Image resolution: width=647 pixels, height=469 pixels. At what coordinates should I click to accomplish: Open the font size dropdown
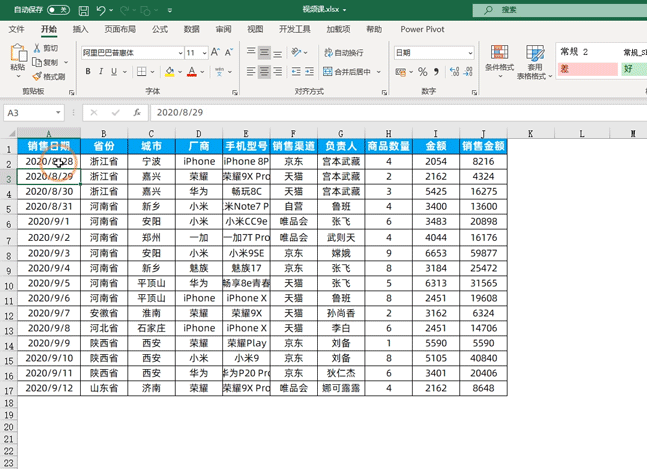tap(204, 53)
